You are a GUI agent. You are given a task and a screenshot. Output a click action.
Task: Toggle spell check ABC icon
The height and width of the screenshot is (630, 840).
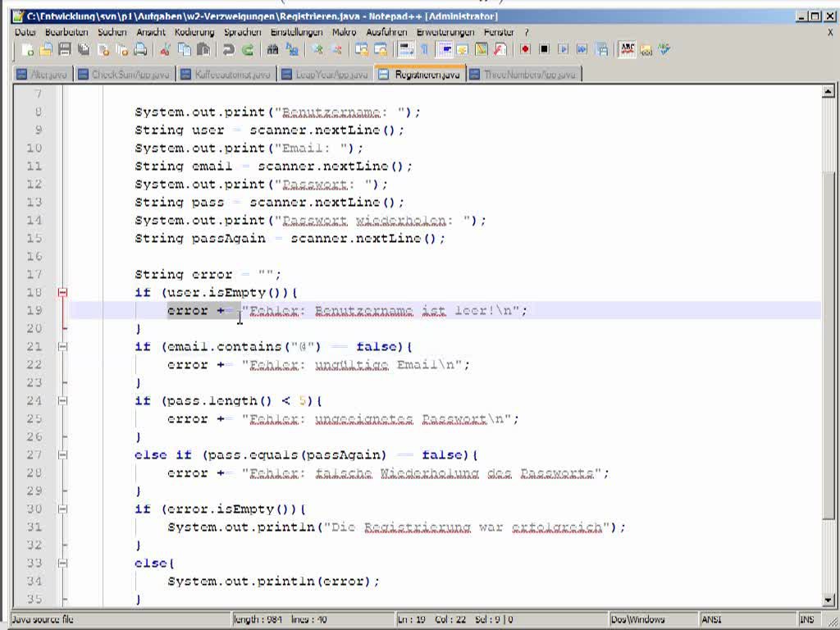point(628,49)
